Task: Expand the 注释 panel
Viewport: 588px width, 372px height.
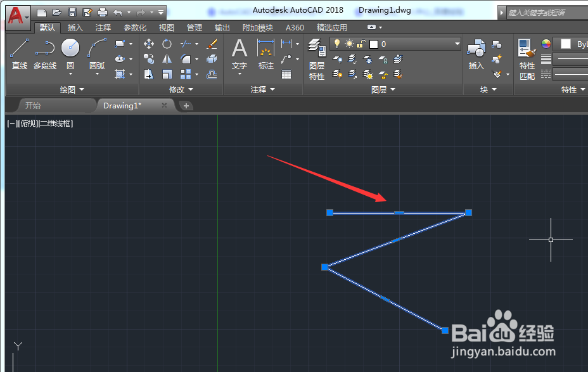Action: coord(262,89)
